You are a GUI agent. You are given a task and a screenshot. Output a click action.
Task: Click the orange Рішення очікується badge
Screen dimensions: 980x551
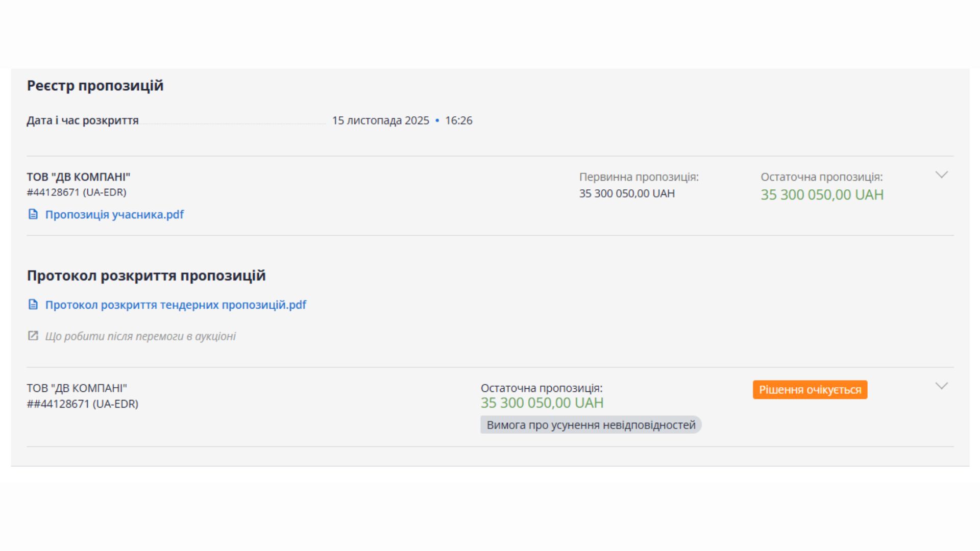click(810, 390)
